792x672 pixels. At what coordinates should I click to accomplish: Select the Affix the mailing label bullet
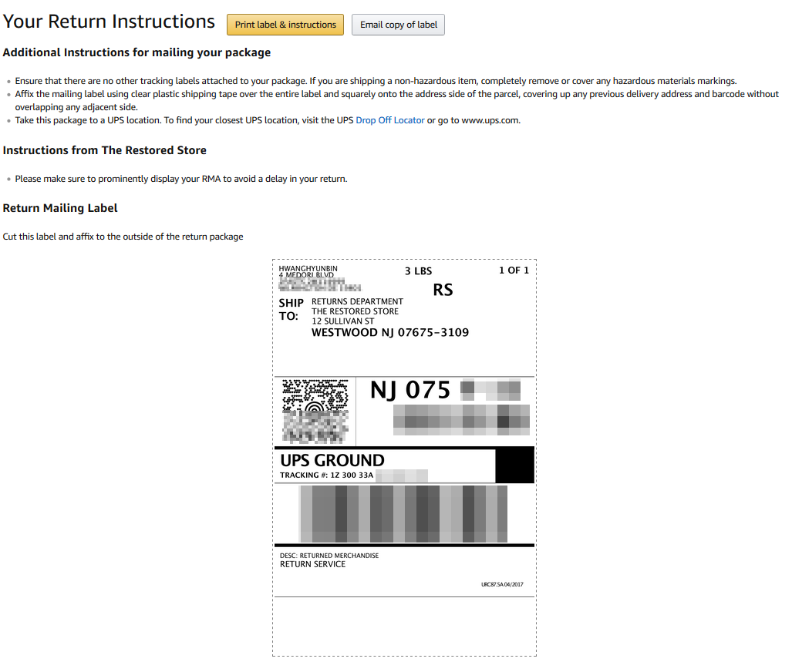(x=397, y=100)
